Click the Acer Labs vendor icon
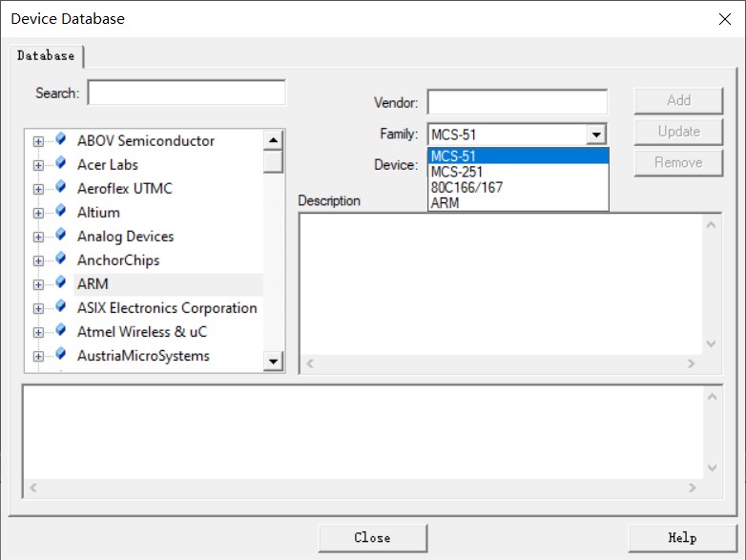This screenshot has width=746, height=560. pyautogui.click(x=60, y=163)
